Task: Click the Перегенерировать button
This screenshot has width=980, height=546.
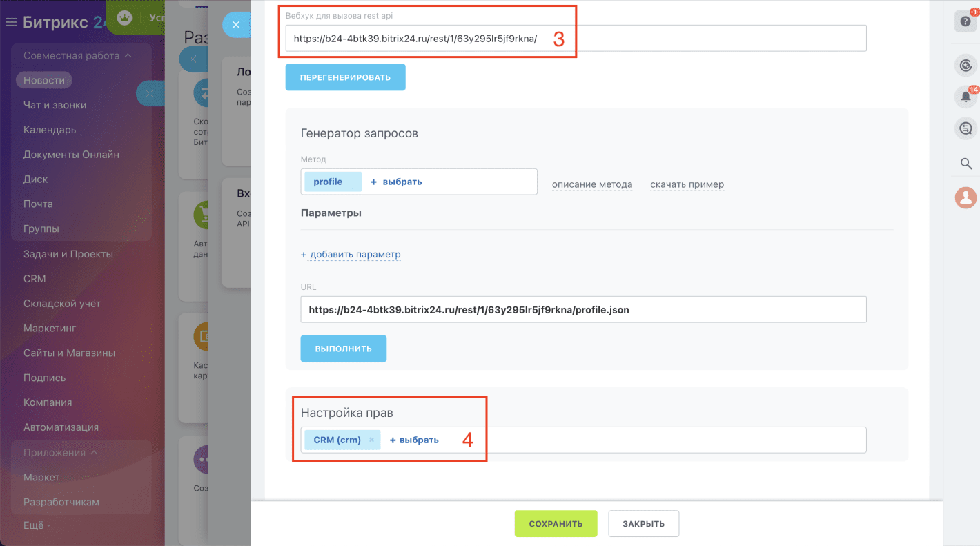Action: click(x=345, y=77)
